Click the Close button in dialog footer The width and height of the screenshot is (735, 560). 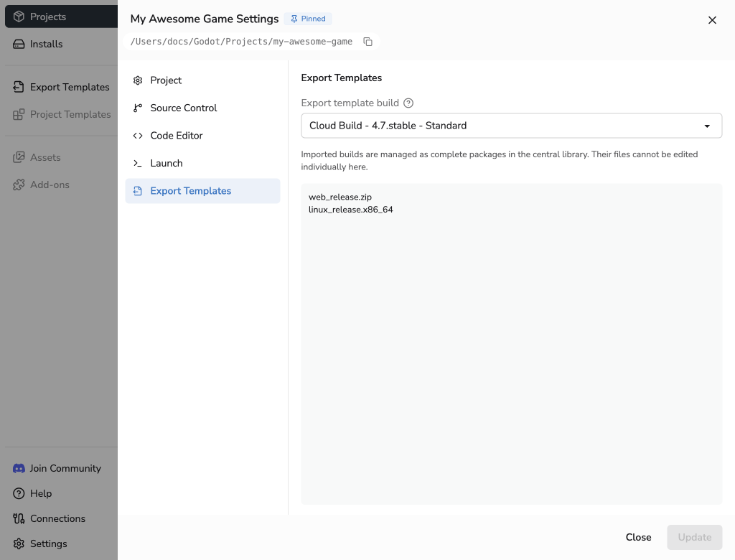[638, 538]
